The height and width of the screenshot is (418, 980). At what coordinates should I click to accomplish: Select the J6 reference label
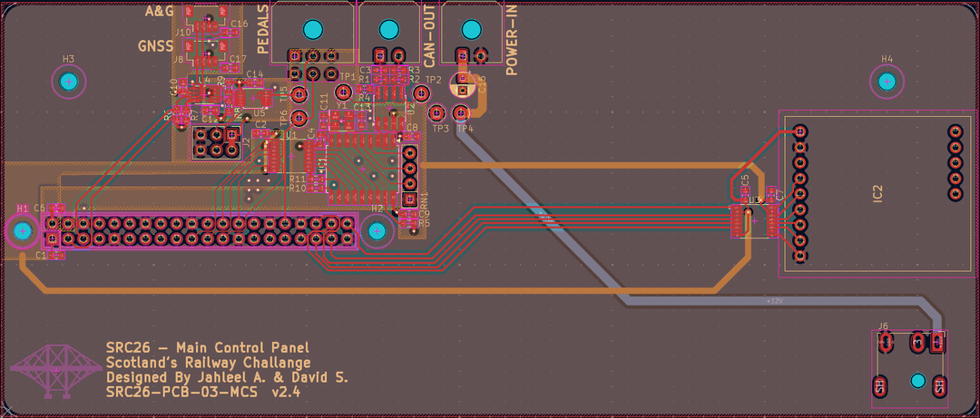[883, 326]
